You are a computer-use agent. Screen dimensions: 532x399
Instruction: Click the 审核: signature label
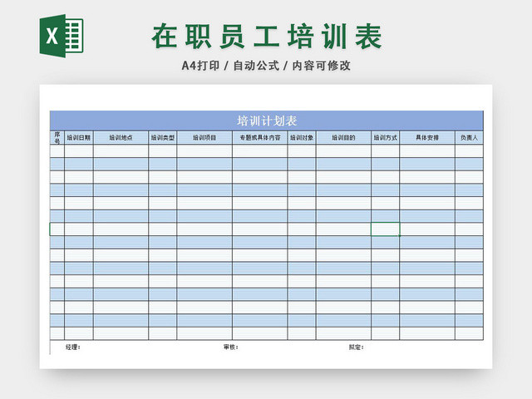pos(231,347)
